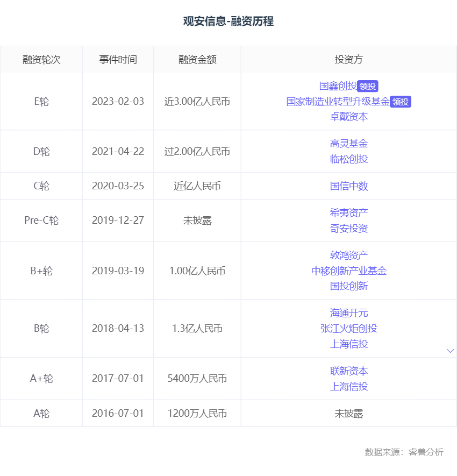
Task: Click amount 1.3亿人民币
Action: click(x=197, y=328)
